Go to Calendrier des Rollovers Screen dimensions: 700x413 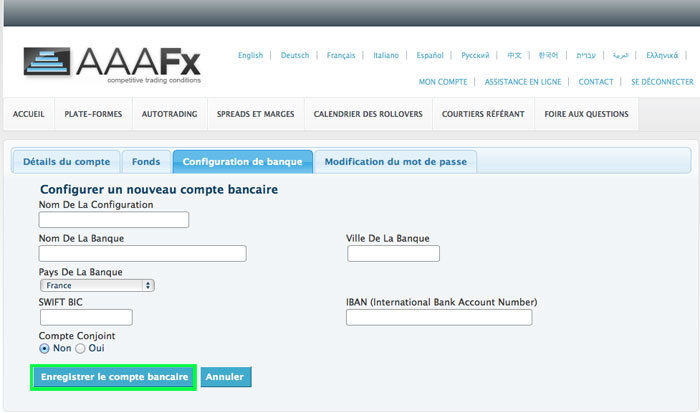(368, 114)
